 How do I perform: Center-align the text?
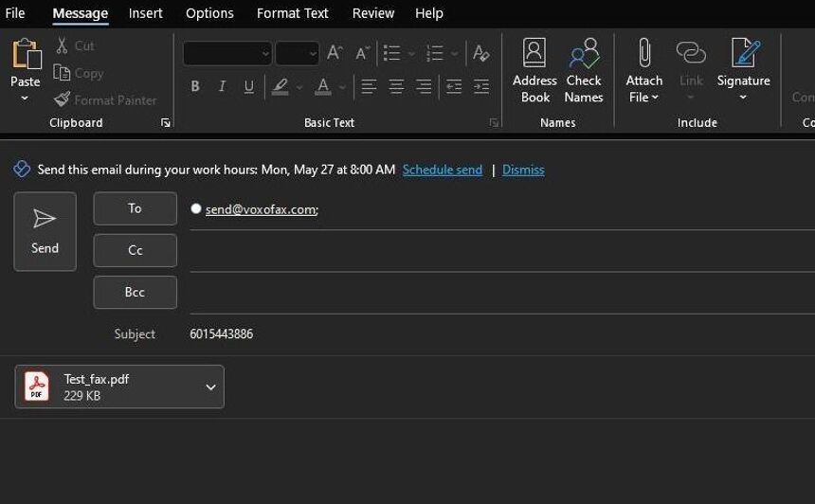396,86
